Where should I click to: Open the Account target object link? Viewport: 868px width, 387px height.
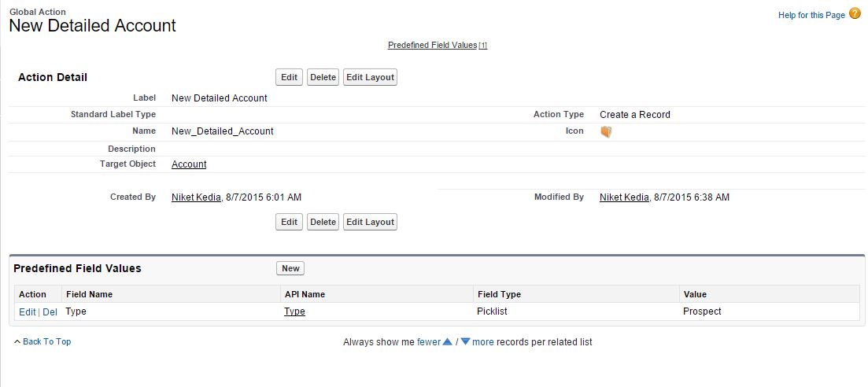189,164
